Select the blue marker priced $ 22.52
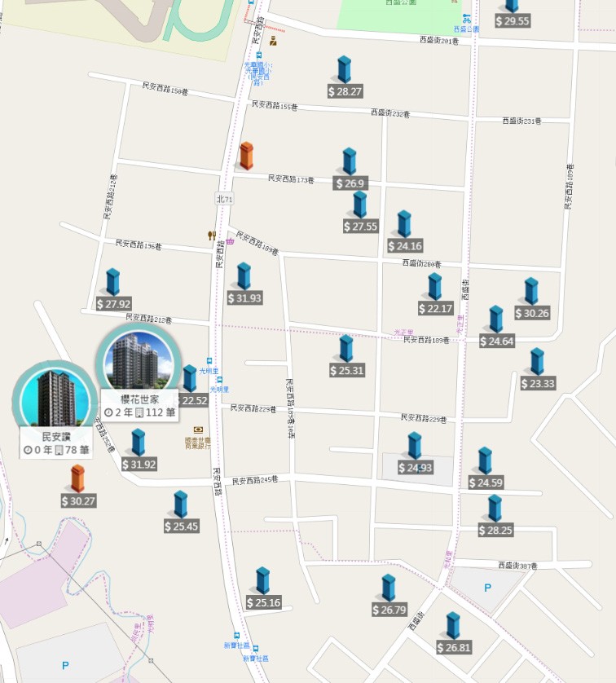The image size is (616, 683). coord(189,378)
